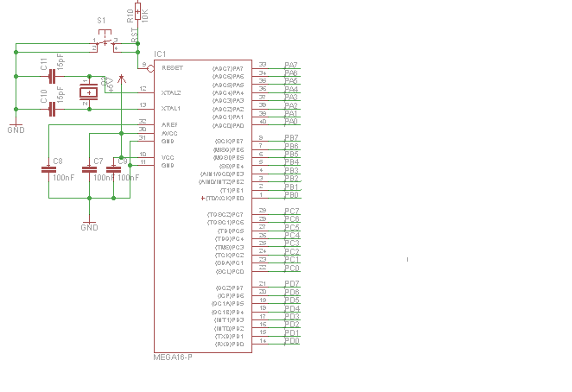
Task: Click pin number 14 beside PD0
Action: (x=263, y=341)
